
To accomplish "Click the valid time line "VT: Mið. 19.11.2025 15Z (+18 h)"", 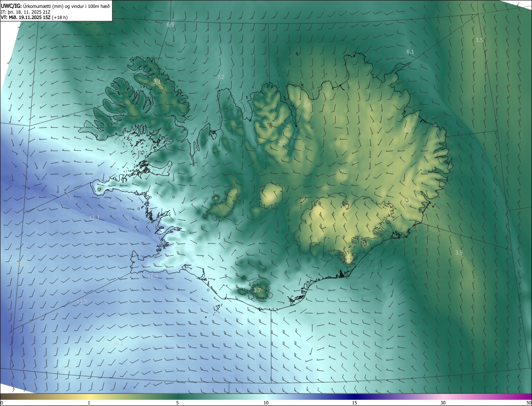I will pos(34,17).
